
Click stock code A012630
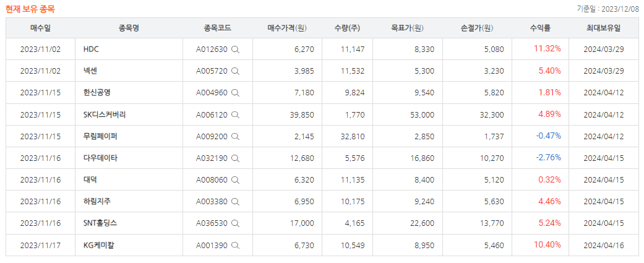coord(212,50)
